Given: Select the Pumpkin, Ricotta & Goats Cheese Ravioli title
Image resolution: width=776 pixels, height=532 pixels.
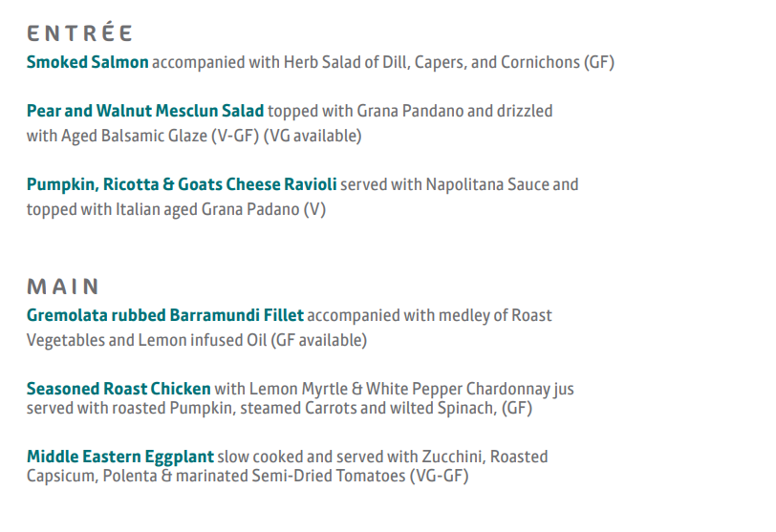Looking at the screenshot, I should (182, 184).
